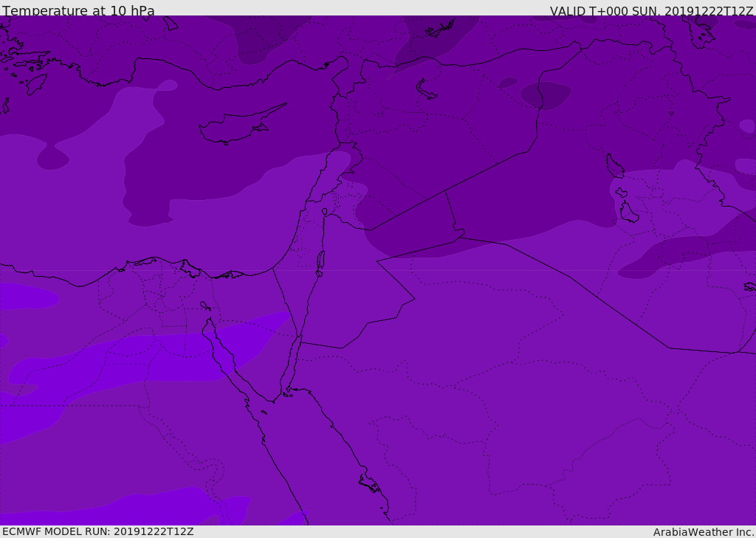This screenshot has height=538, width=756.
Task: Select the 'ArabiaWeather Inc.' credit text
Action: [x=703, y=532]
